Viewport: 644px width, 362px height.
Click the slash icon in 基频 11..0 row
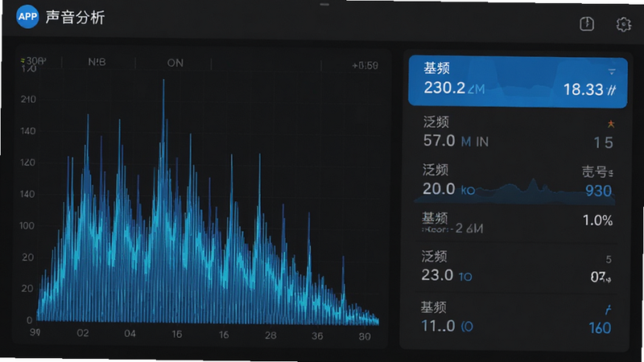(609, 310)
